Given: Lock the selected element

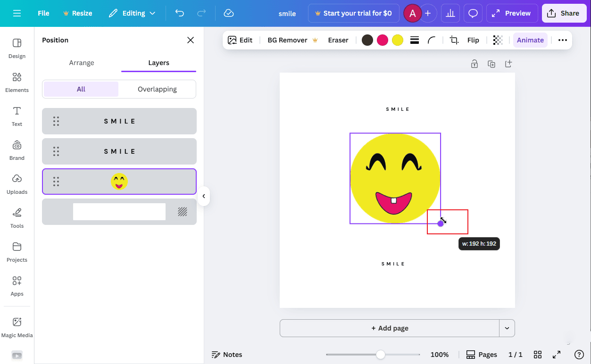Looking at the screenshot, I should tap(474, 64).
